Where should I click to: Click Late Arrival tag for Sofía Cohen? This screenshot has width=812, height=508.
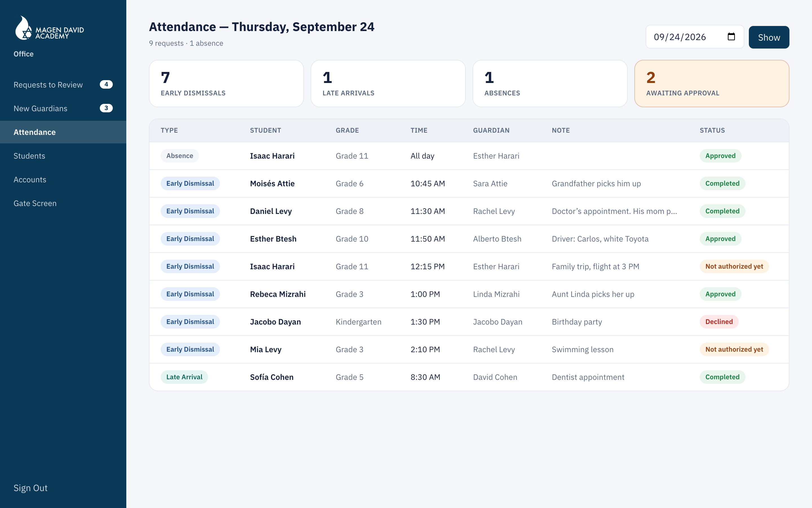184,377
